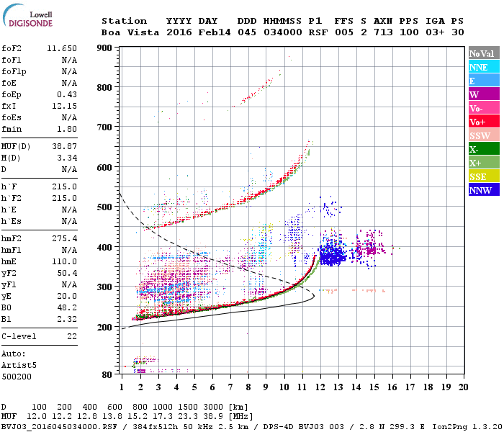Click the fmin value 1.80
The image size is (504, 432).
[x=67, y=129]
